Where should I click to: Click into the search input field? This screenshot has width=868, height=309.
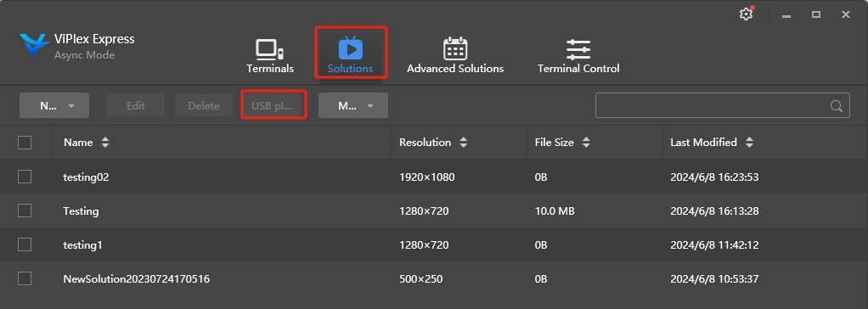click(x=722, y=105)
